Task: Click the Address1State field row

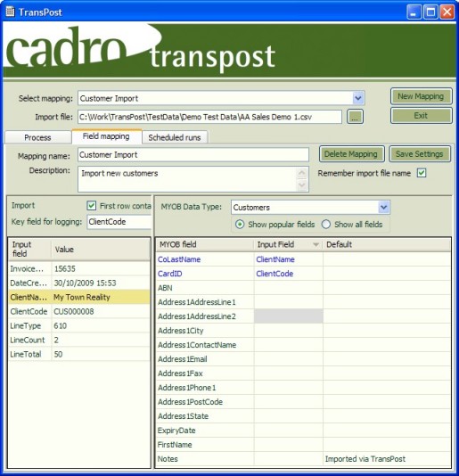Action: pos(303,416)
